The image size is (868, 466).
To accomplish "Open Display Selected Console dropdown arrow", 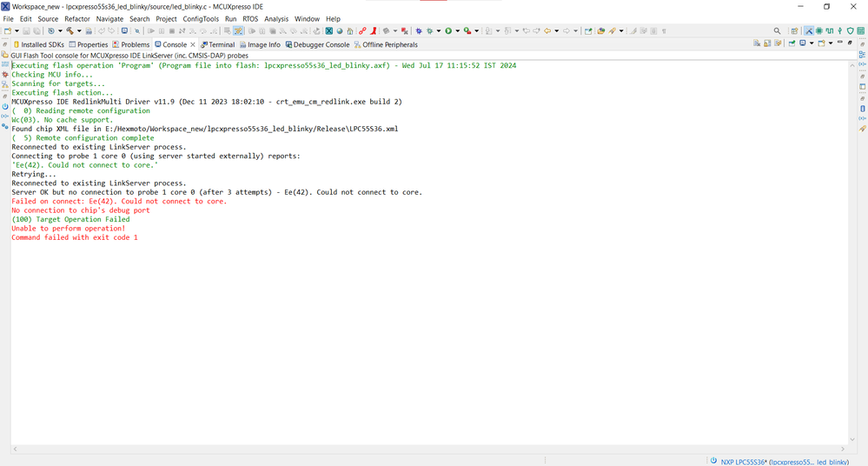I will point(812,43).
